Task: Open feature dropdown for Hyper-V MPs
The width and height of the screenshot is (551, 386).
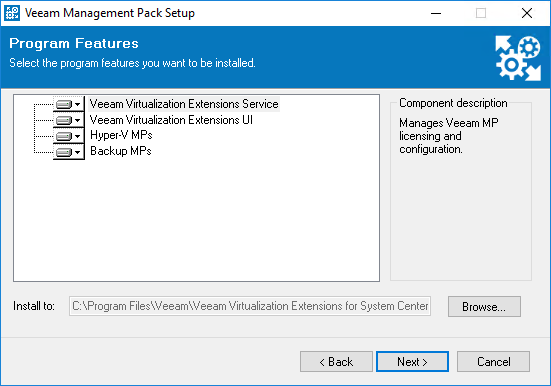Action: click(69, 136)
